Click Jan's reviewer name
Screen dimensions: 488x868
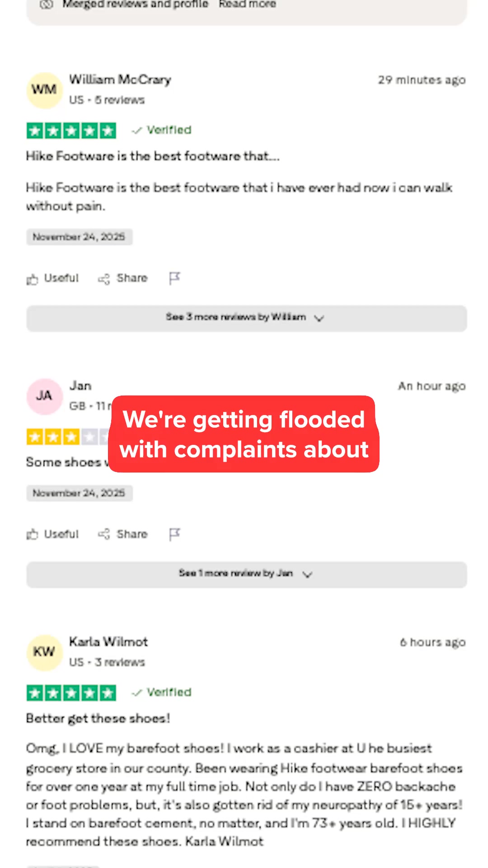[x=80, y=386]
